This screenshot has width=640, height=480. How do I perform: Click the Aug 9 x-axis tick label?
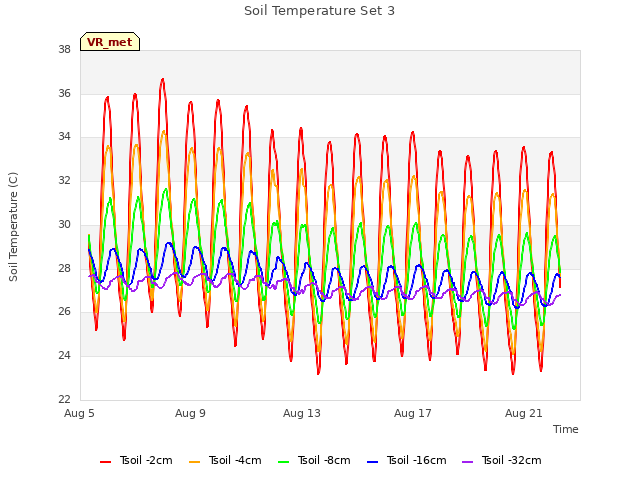(x=190, y=413)
